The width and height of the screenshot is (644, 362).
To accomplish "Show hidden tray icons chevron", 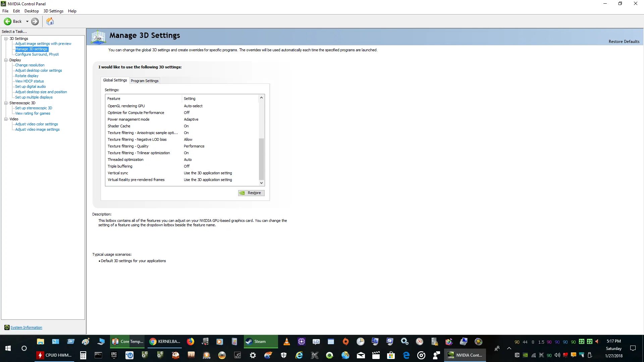I will [x=509, y=348].
